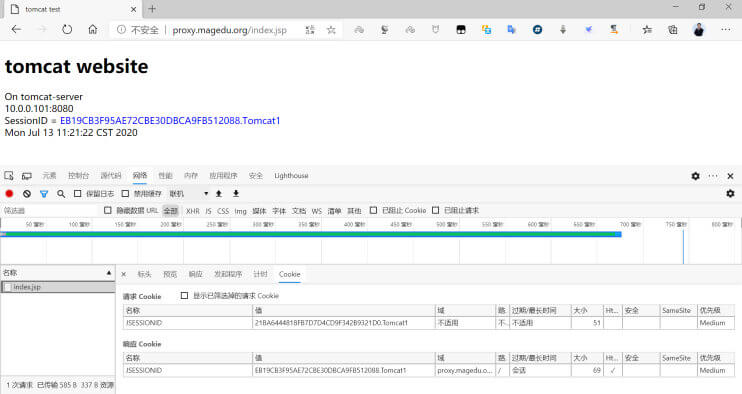Open the Security DevTools tab

pos(256,175)
